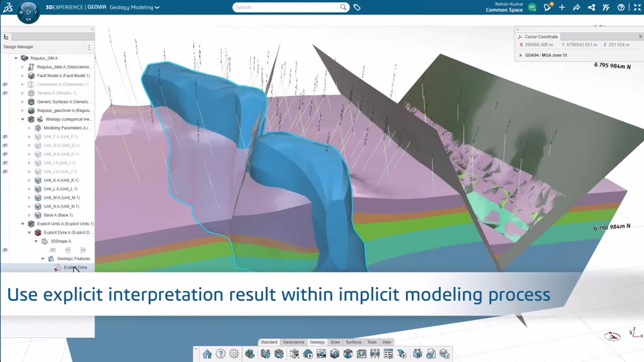Click the Search input field

[287, 7]
